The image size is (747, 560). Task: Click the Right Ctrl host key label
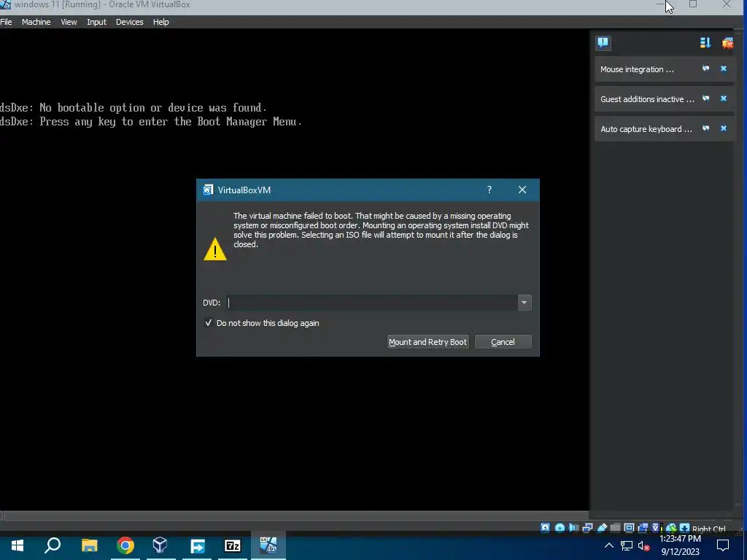(708, 529)
